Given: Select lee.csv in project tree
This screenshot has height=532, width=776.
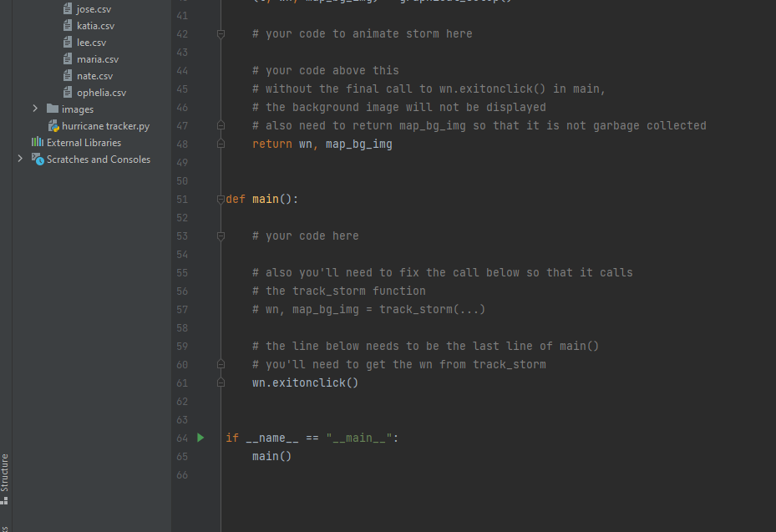Looking at the screenshot, I should click(x=91, y=43).
